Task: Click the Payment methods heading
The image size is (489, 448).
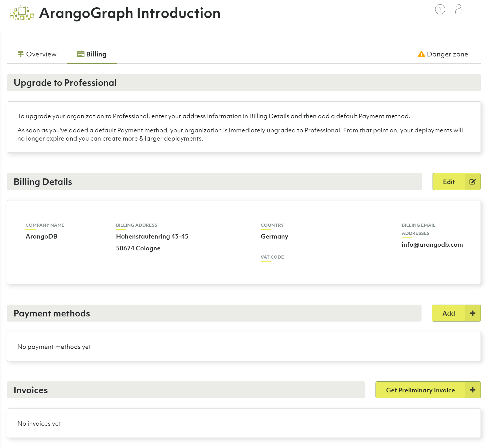Action: pyautogui.click(x=52, y=313)
